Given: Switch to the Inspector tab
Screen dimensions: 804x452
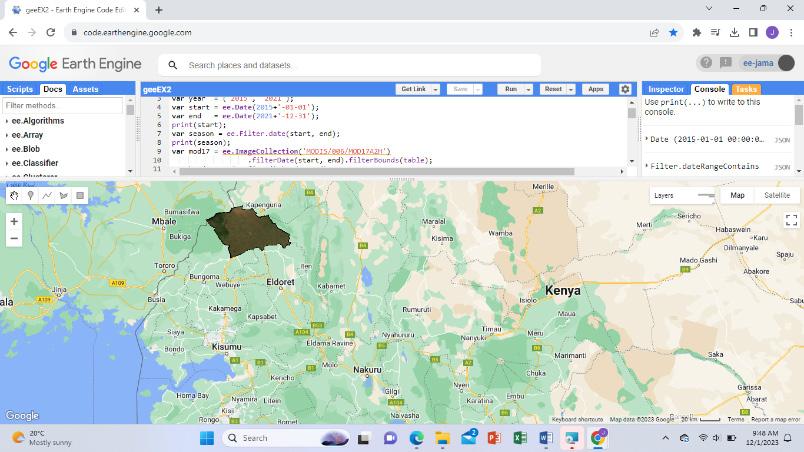Looking at the screenshot, I should [666, 89].
